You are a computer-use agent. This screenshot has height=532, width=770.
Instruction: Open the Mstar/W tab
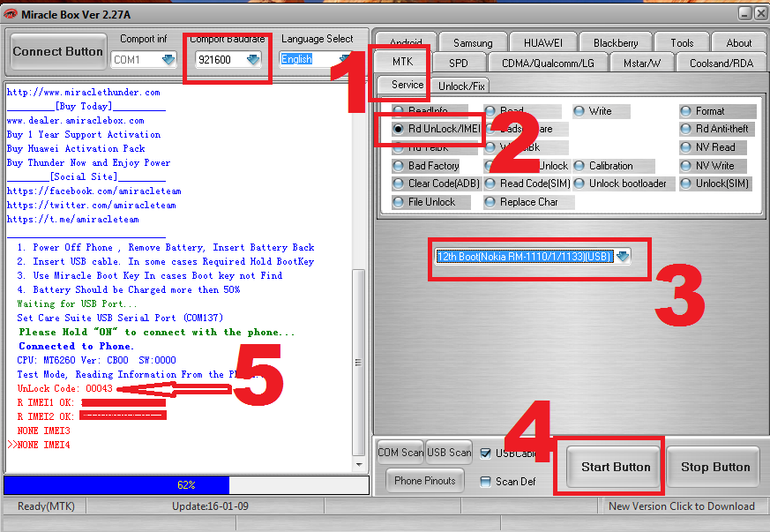click(x=642, y=63)
